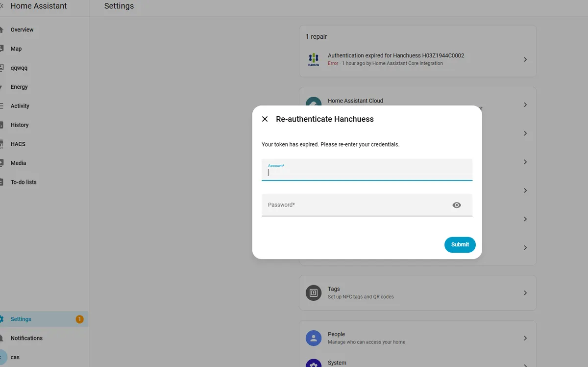
Task: Click the Tags settings icon
Action: click(314, 293)
